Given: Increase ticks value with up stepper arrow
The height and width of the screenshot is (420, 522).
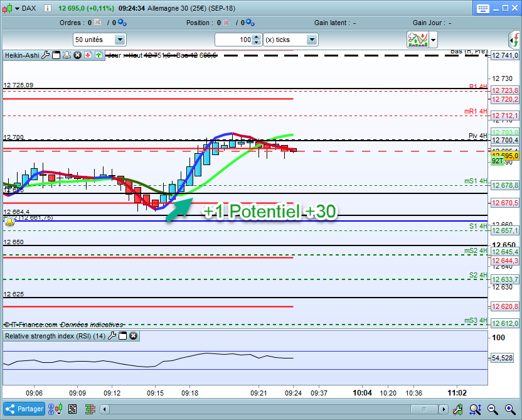Looking at the screenshot, I should pos(256,37).
